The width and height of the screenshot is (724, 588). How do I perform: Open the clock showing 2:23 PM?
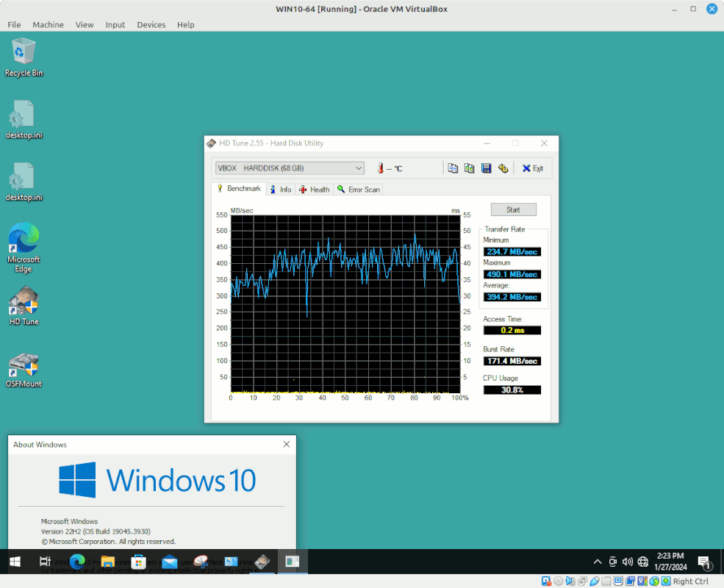670,562
